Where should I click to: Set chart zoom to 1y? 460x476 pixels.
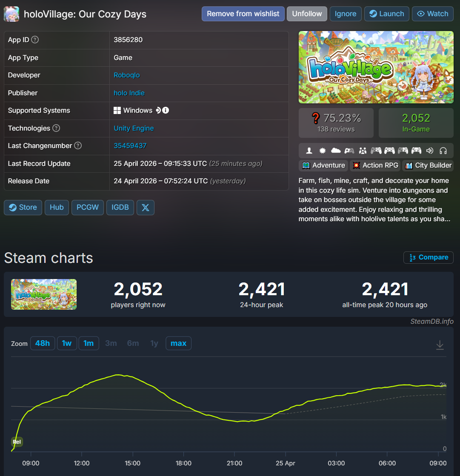coord(154,343)
